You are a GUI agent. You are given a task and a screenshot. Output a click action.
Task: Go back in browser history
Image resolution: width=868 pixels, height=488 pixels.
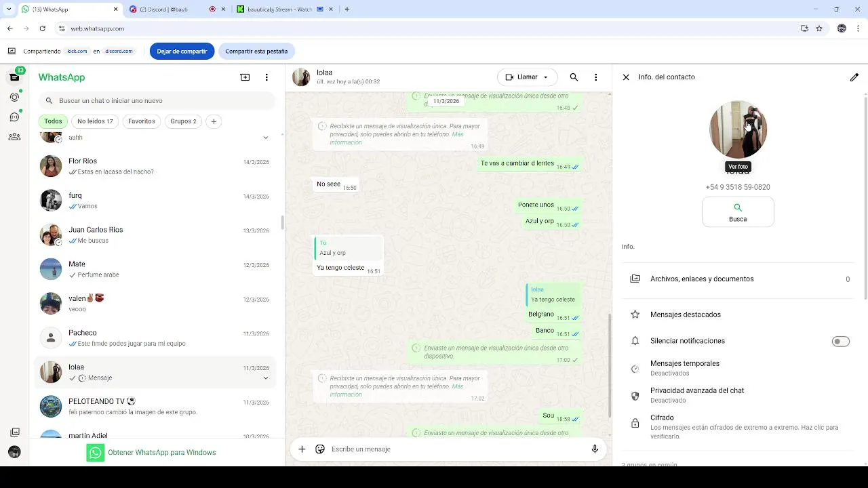[x=9, y=28]
